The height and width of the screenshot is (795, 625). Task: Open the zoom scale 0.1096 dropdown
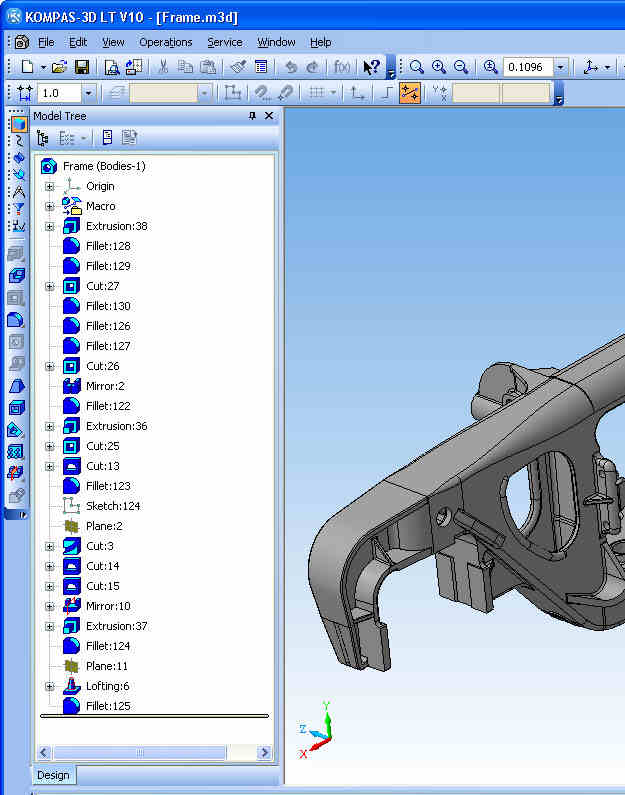[560, 67]
